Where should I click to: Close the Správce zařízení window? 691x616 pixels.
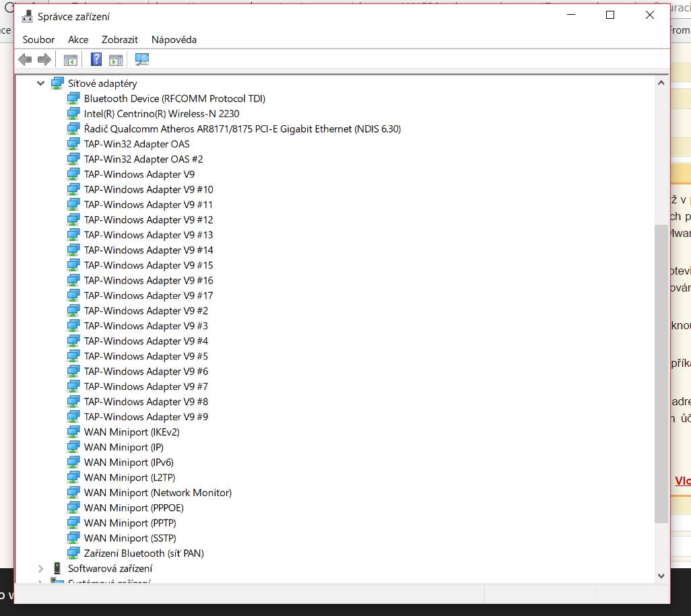tap(649, 15)
